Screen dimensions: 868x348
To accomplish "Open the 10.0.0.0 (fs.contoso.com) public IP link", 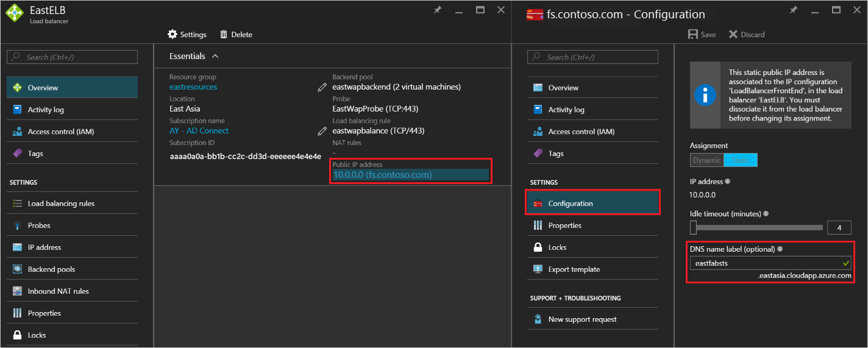I will point(382,175).
